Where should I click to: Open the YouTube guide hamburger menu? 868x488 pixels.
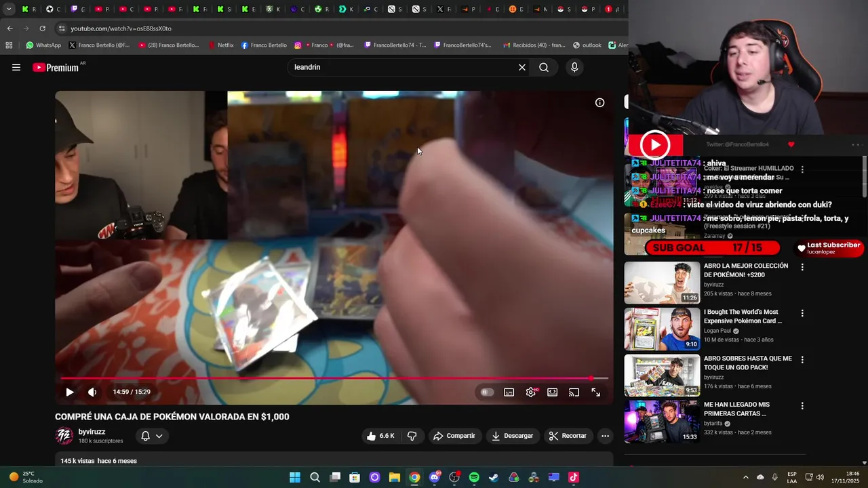pyautogui.click(x=16, y=67)
